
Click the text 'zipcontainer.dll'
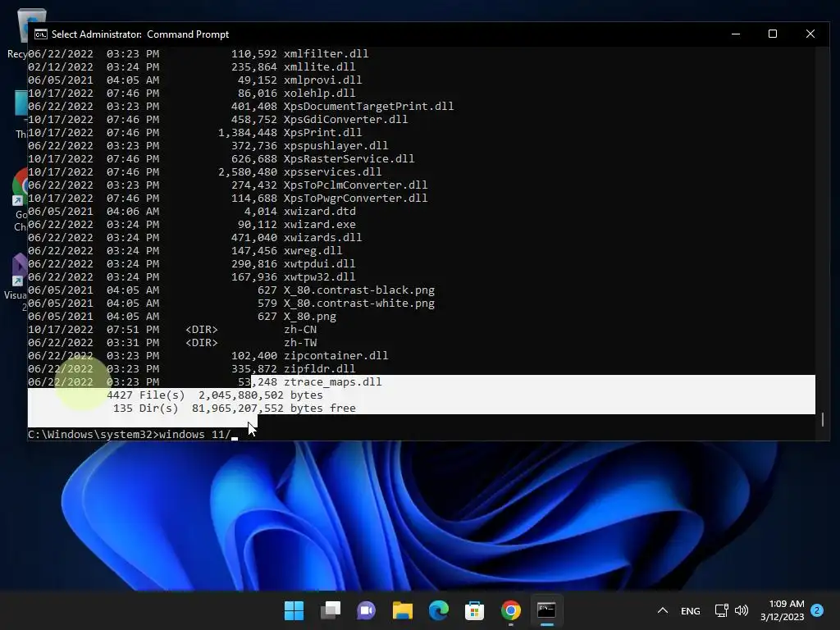pyautogui.click(x=336, y=356)
